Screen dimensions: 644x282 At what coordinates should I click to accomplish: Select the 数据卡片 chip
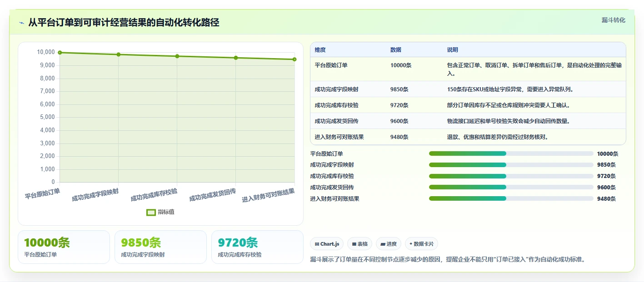point(421,244)
